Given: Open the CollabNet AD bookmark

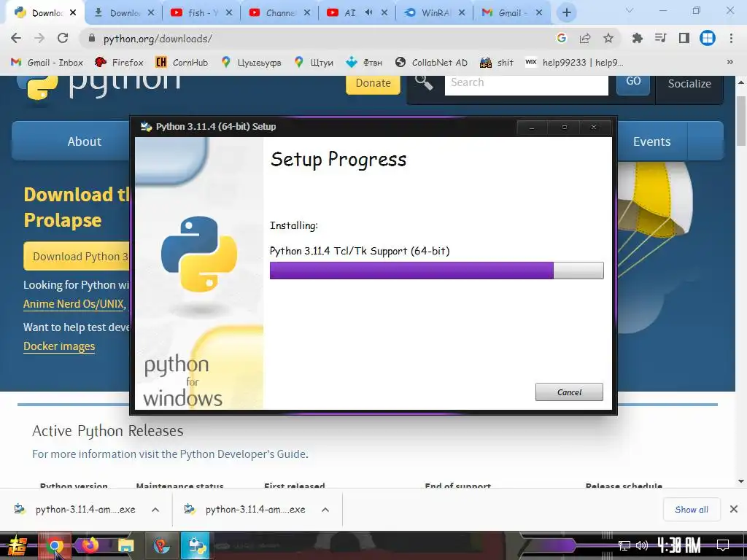Looking at the screenshot, I should coord(431,63).
